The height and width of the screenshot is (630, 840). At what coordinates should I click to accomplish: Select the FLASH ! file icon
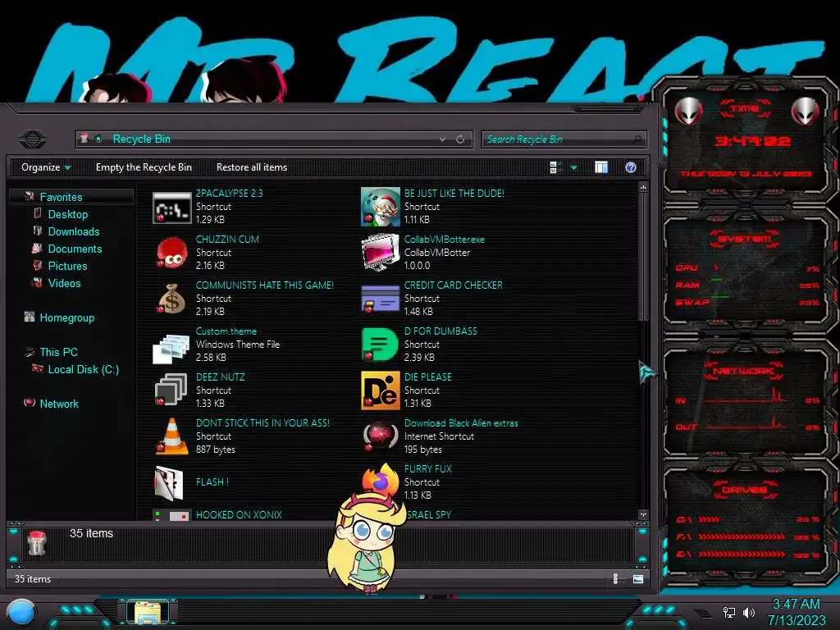click(169, 483)
